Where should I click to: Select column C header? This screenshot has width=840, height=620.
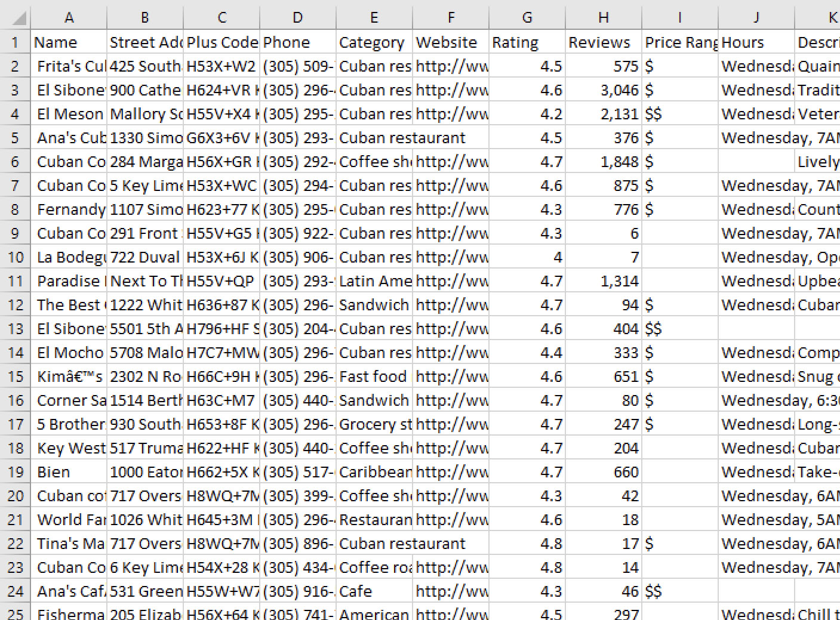tap(221, 17)
